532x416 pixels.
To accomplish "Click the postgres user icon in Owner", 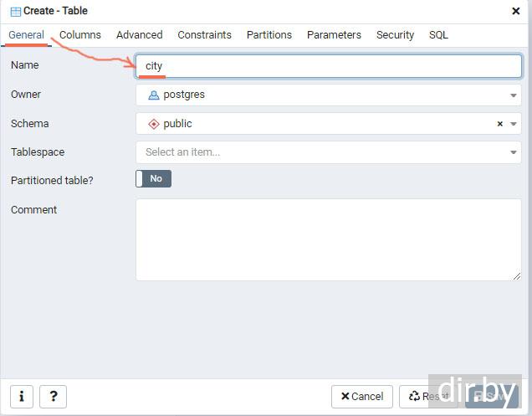I will [154, 95].
